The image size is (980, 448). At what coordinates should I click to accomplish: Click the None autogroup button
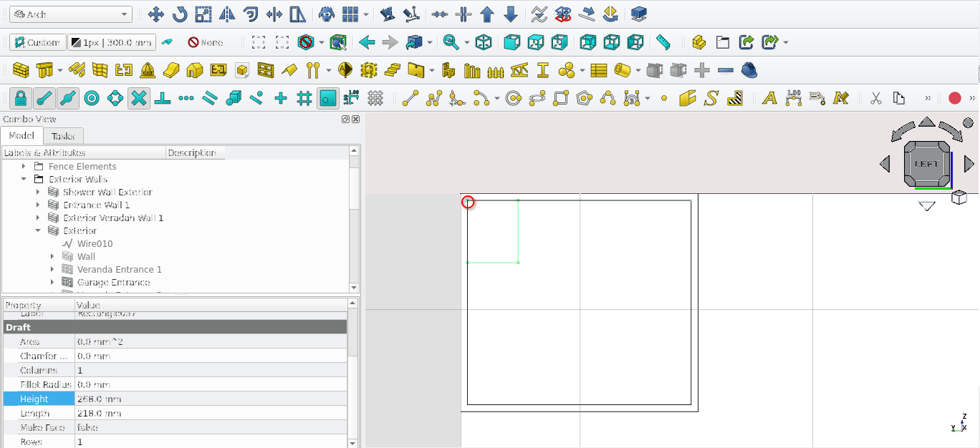205,42
